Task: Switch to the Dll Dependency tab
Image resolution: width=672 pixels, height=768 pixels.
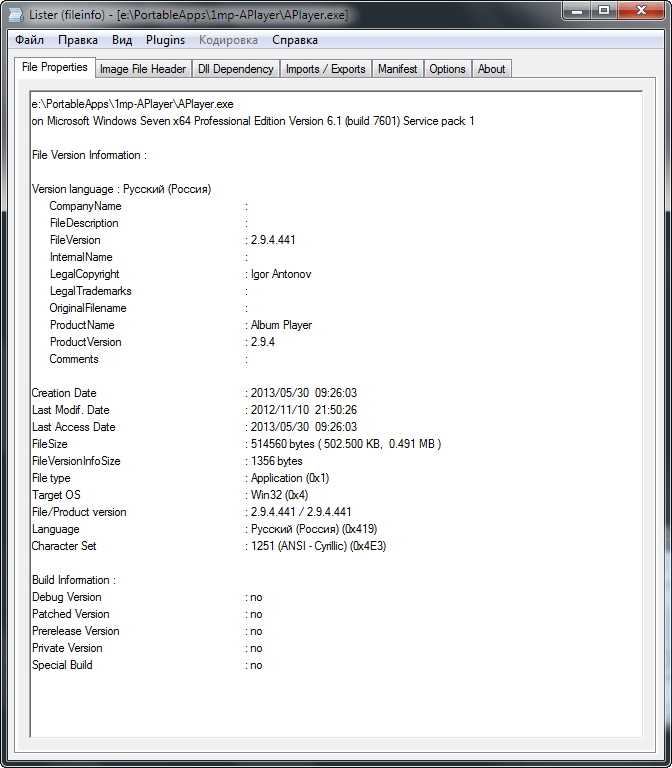Action: (236, 69)
